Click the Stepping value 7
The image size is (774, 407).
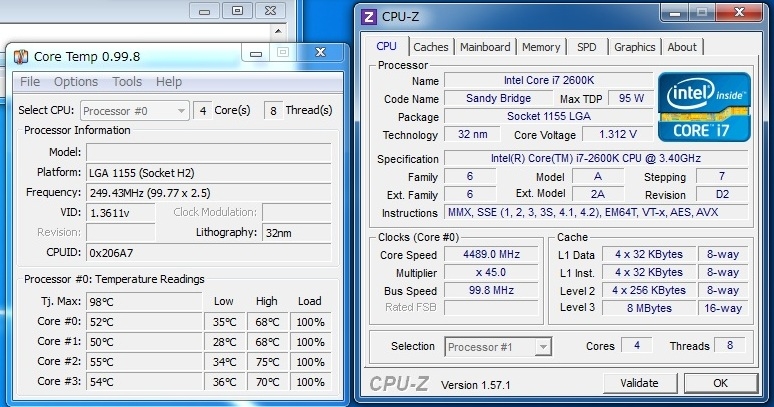722,176
